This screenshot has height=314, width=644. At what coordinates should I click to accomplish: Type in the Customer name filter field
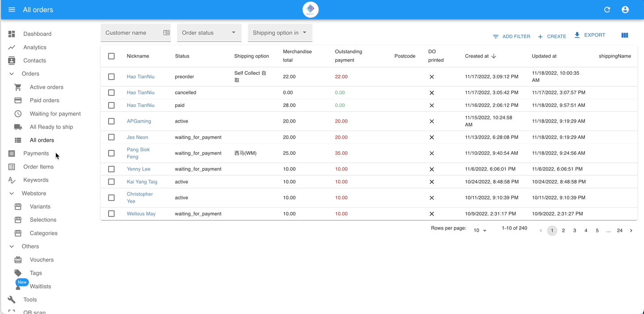pyautogui.click(x=132, y=33)
